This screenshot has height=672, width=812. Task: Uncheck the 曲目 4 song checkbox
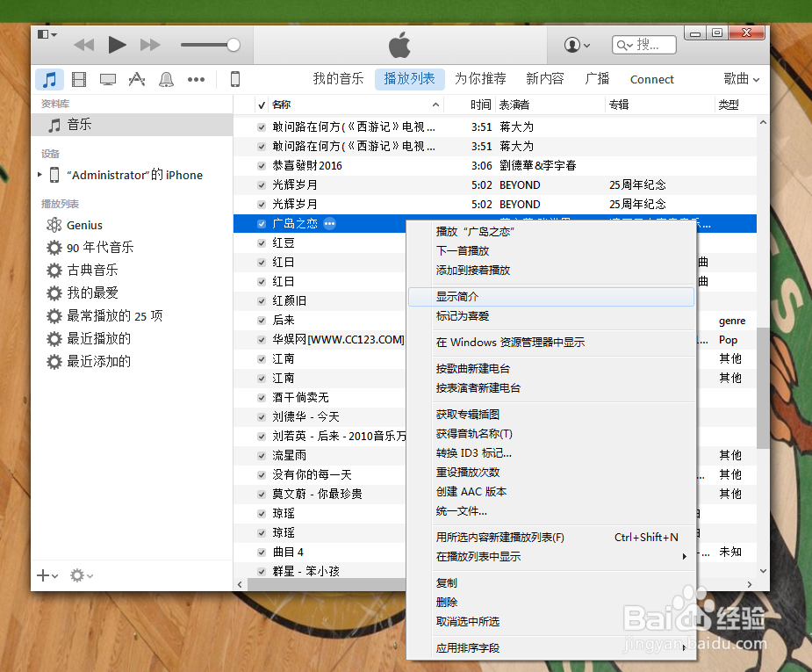coord(262,553)
